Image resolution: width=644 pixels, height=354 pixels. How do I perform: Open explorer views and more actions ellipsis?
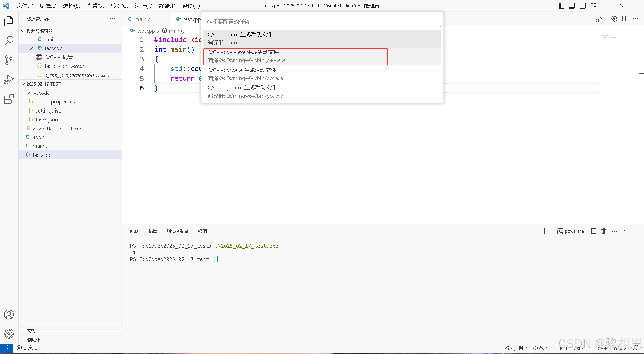[112, 19]
